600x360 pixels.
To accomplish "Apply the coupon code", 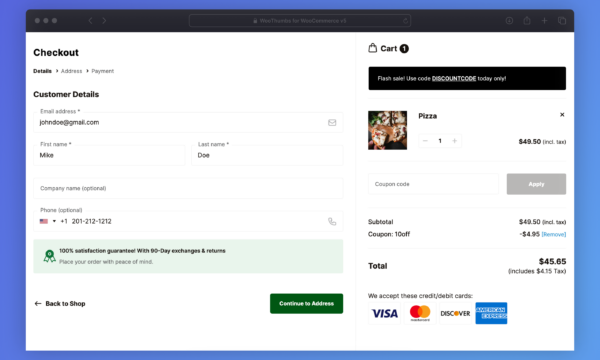I will coord(536,184).
